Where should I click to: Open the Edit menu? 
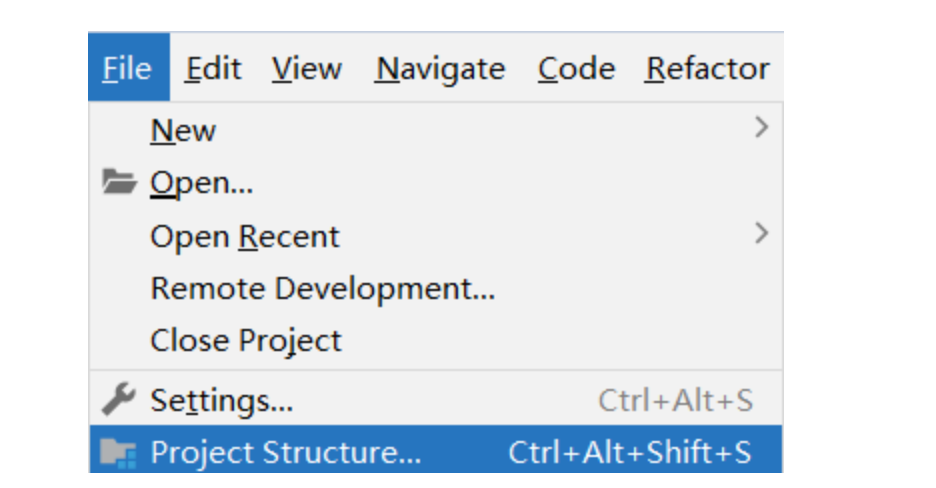[213, 68]
